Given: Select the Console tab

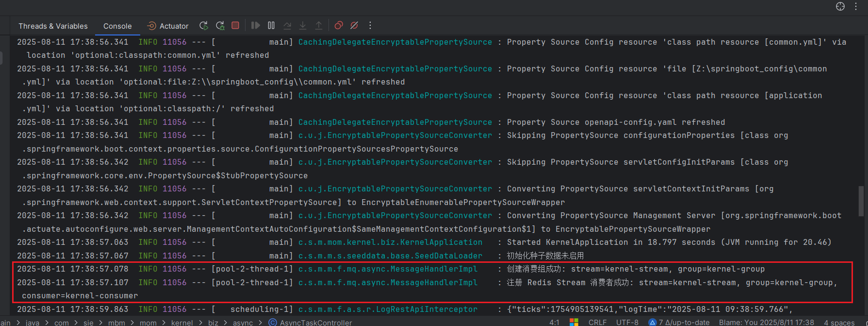Looking at the screenshot, I should click(117, 26).
